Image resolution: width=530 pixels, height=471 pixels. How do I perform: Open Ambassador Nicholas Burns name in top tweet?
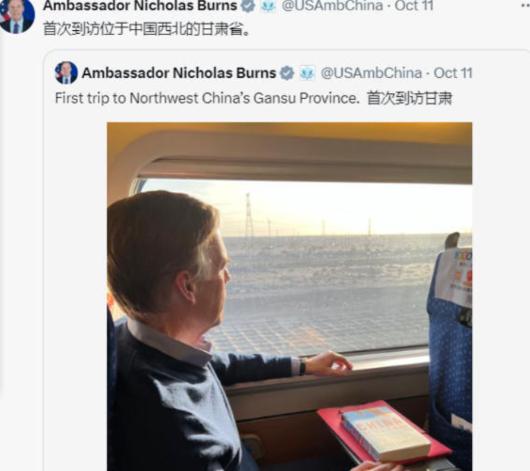[x=140, y=6]
